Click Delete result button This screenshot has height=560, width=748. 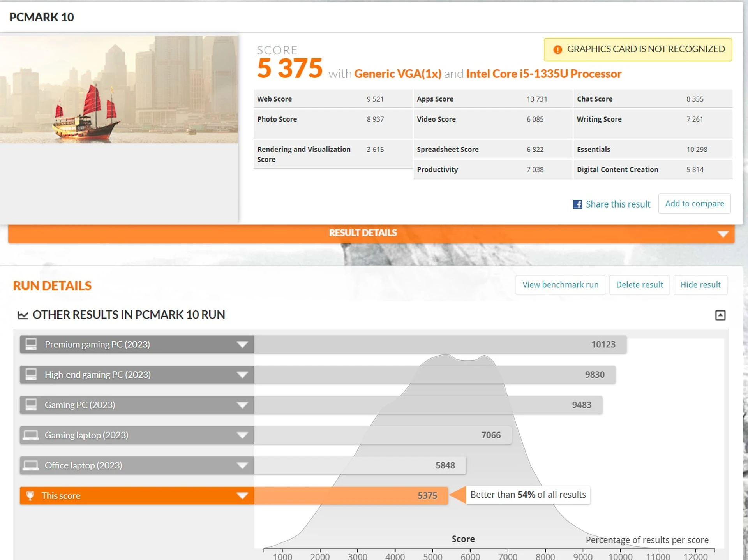pos(639,285)
